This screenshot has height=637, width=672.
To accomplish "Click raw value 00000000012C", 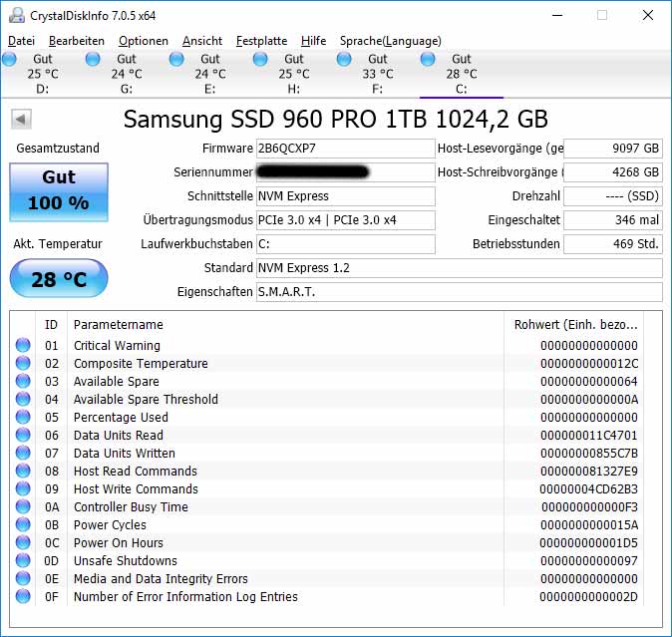I will point(589,364).
